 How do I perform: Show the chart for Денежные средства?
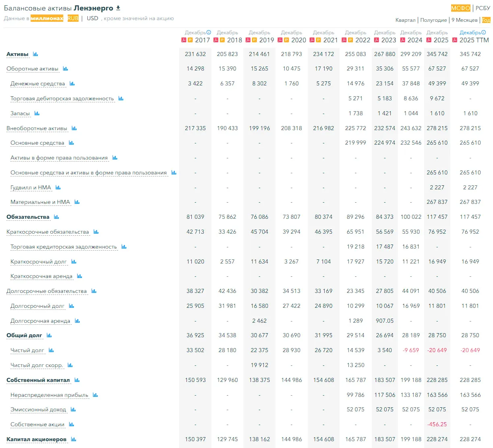tap(72, 83)
